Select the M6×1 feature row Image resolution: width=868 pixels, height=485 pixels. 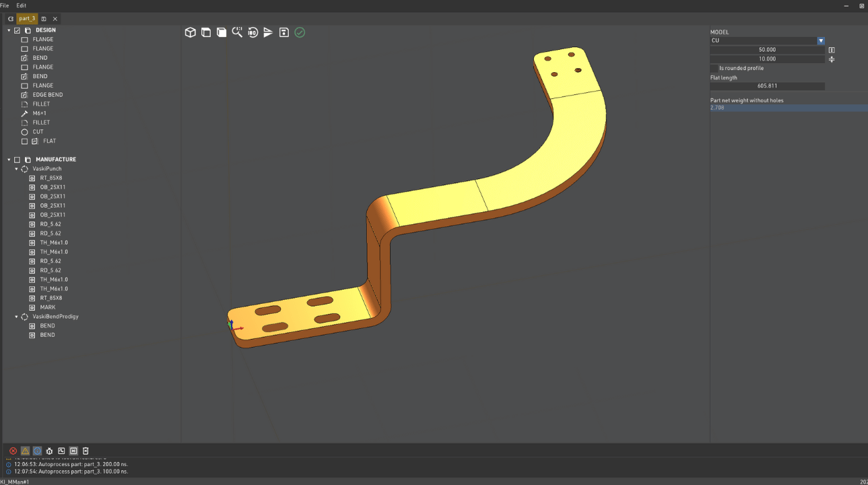point(40,113)
